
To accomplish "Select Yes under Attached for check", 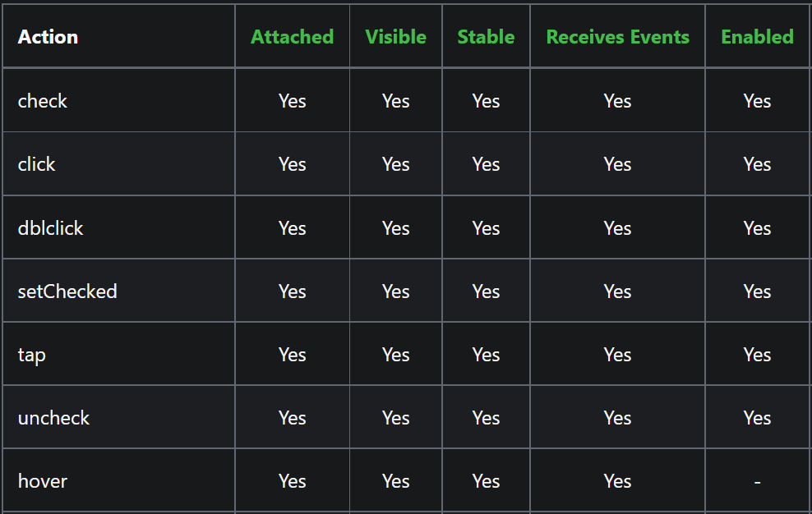I will pos(292,101).
